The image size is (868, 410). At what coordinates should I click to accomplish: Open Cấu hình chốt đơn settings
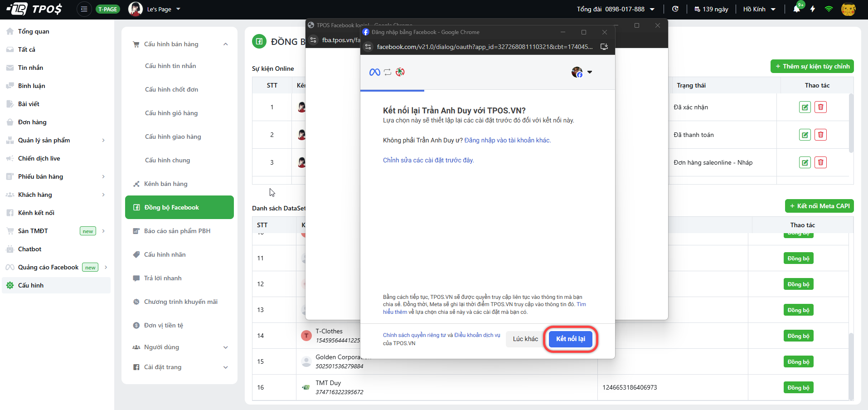click(171, 89)
